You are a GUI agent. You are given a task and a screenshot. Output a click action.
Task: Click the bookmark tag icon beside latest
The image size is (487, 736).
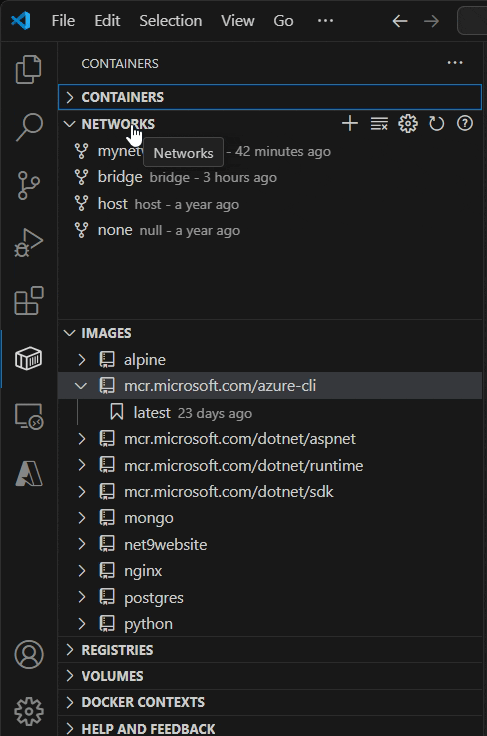click(x=116, y=413)
